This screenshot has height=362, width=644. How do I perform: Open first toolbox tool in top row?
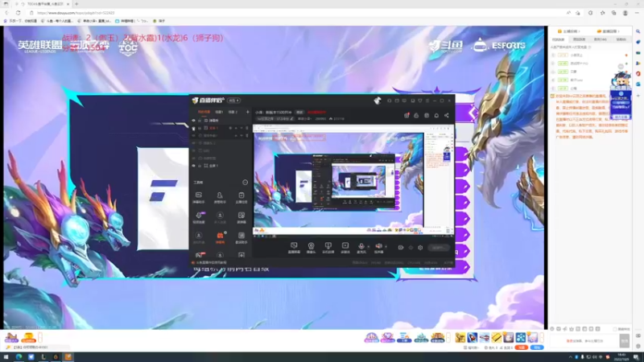(199, 197)
